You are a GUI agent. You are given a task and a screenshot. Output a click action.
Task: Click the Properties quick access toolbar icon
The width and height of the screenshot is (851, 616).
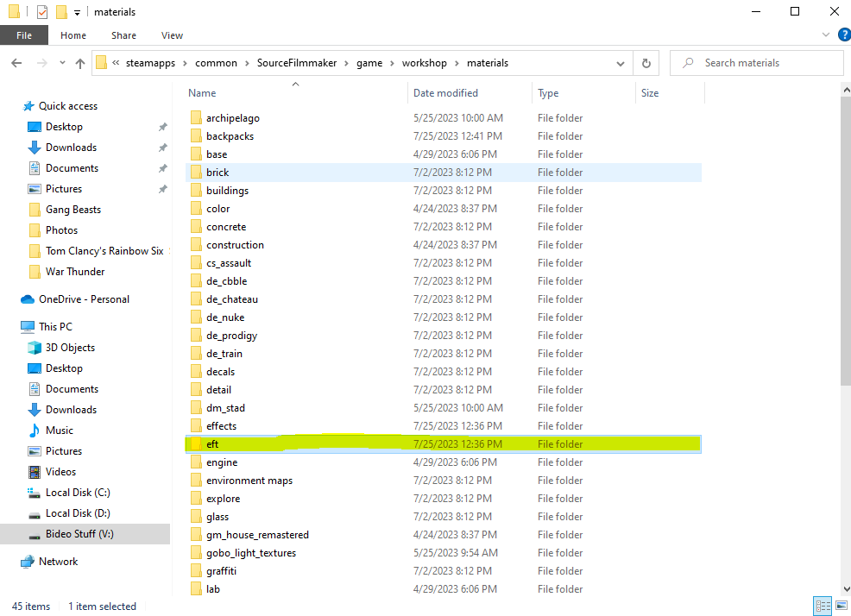point(42,11)
